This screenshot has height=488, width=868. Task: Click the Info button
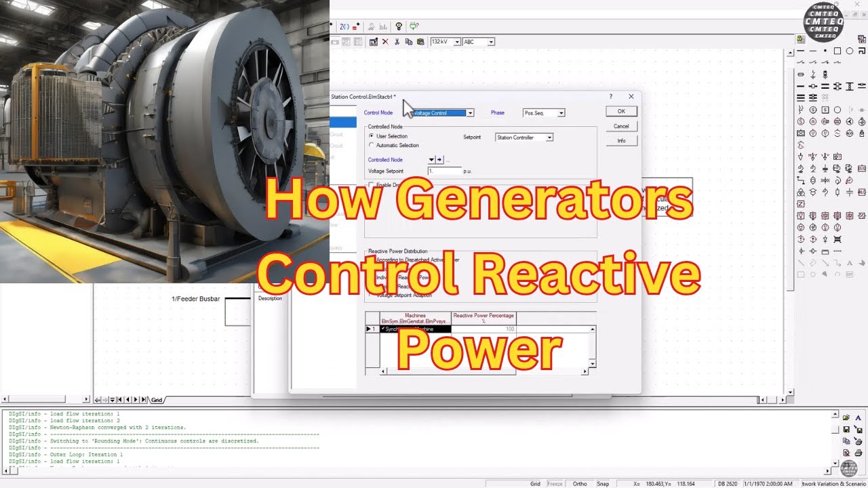(621, 141)
